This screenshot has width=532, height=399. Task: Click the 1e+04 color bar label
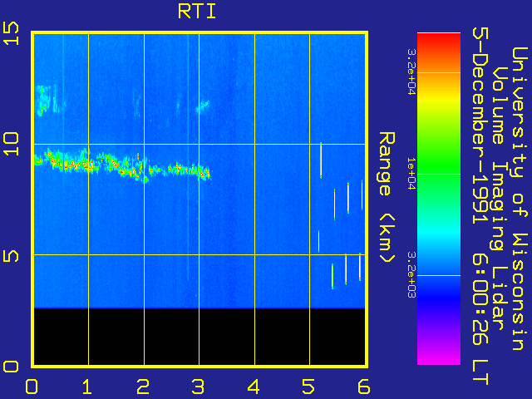[x=411, y=174]
